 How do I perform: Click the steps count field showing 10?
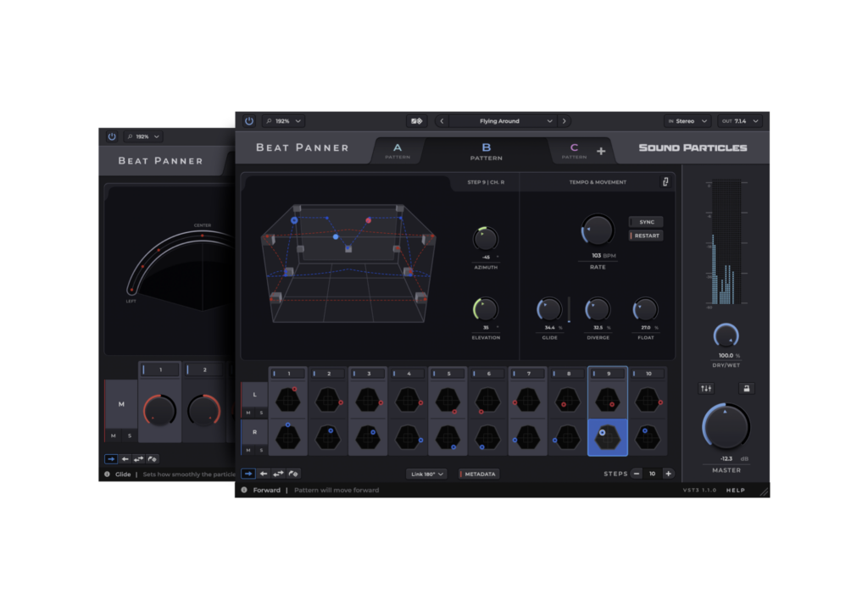click(x=653, y=474)
